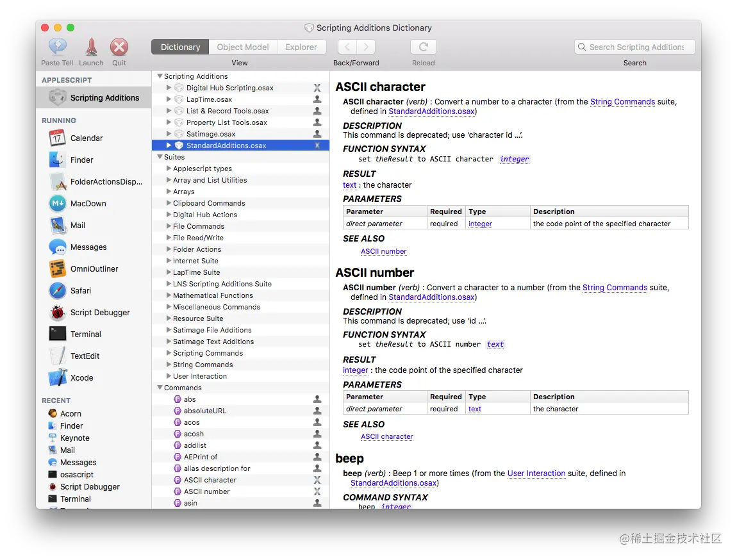Open StandardAdditions.osax link under ASCII character

coord(431,111)
